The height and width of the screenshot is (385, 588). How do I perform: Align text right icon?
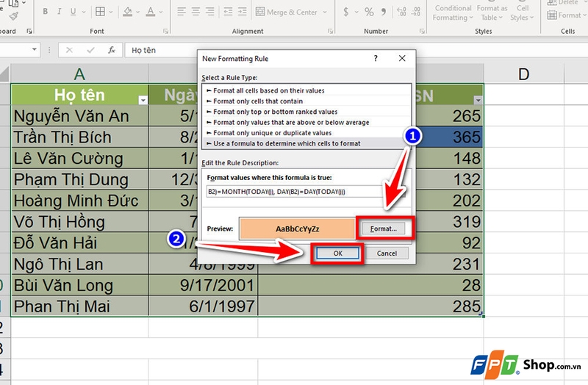click(x=210, y=12)
